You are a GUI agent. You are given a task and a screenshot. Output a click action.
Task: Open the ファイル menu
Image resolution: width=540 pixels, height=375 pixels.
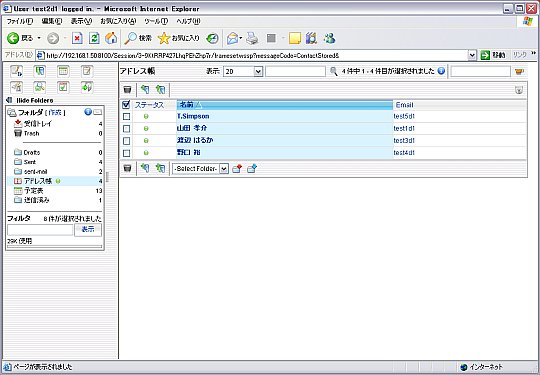(19, 21)
